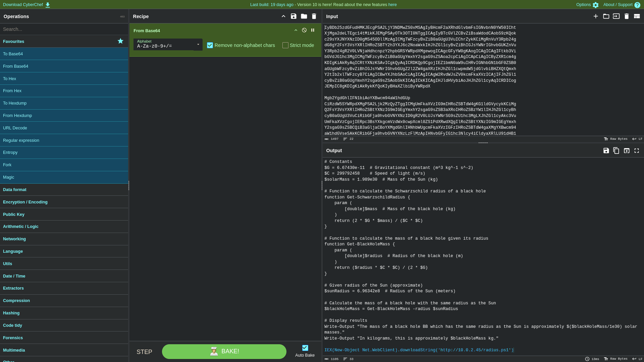The height and width of the screenshot is (362, 644).
Task: Expand the Encryption / Encoding category
Action: pyautogui.click(x=25, y=202)
